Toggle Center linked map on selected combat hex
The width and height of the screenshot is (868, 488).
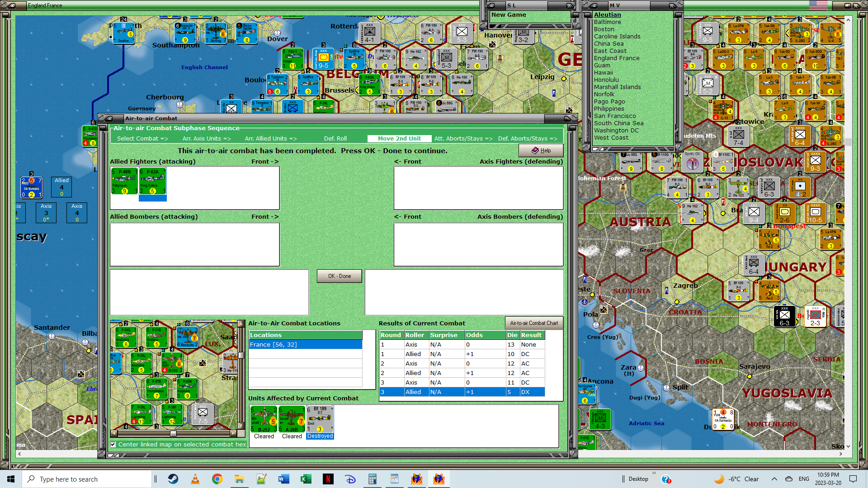113,444
